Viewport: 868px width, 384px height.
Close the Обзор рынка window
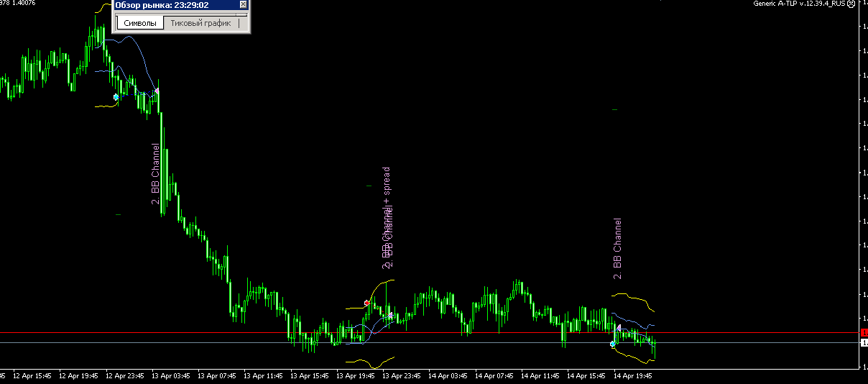point(243,5)
